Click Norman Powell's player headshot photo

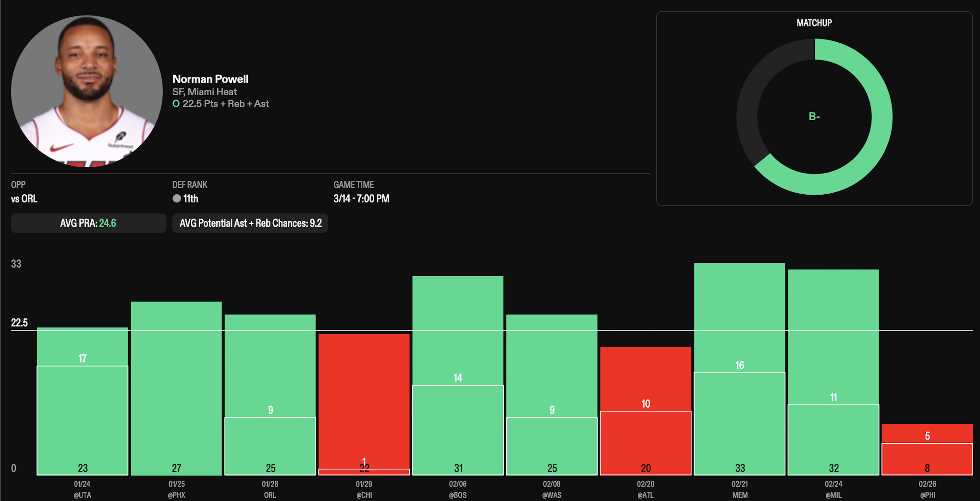(x=87, y=91)
